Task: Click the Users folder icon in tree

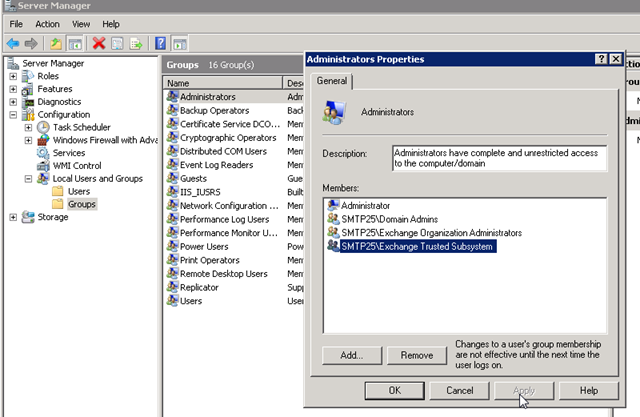Action: [x=58, y=191]
